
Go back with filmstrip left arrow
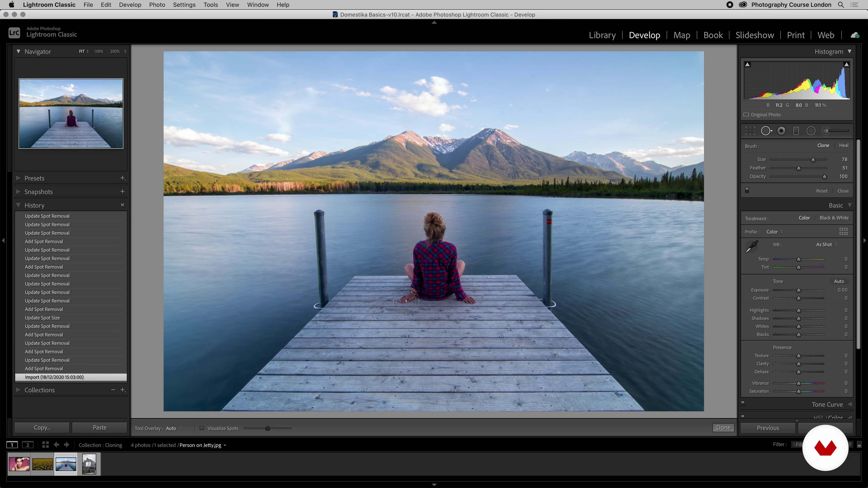pos(56,445)
